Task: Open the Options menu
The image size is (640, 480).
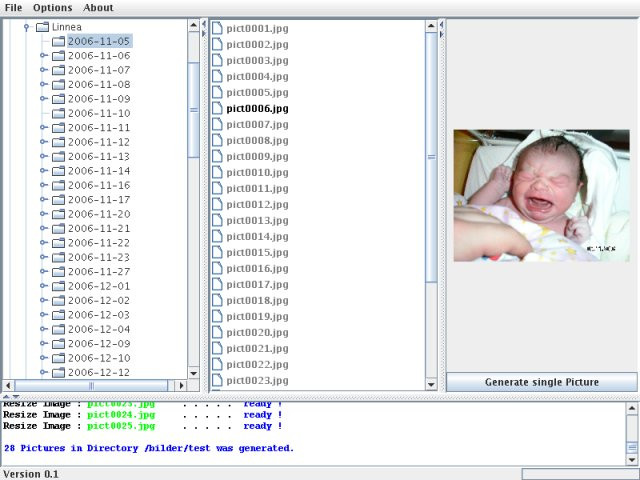Action: click(x=52, y=8)
